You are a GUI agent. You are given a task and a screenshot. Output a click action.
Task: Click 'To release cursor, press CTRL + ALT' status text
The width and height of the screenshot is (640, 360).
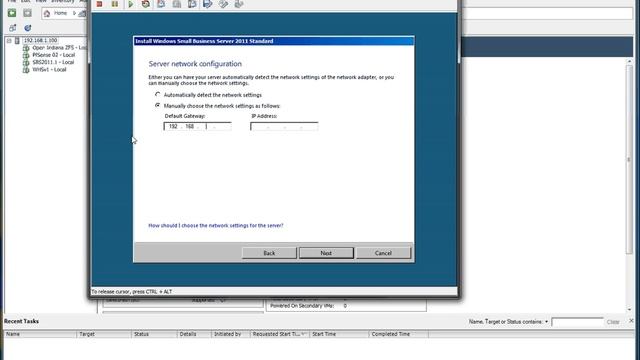coord(131,291)
